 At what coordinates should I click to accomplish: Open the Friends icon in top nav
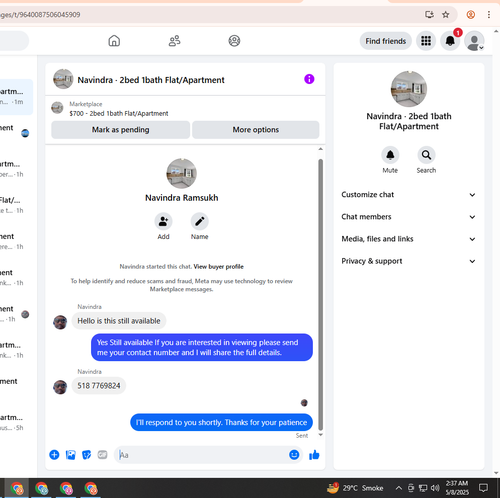[x=174, y=41]
